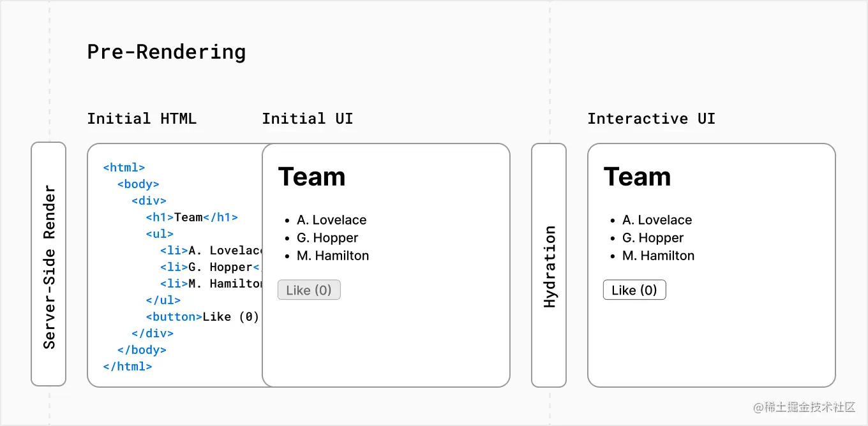Click the closing </body> tag in the code
Screen dimensions: 868x426
(142, 350)
